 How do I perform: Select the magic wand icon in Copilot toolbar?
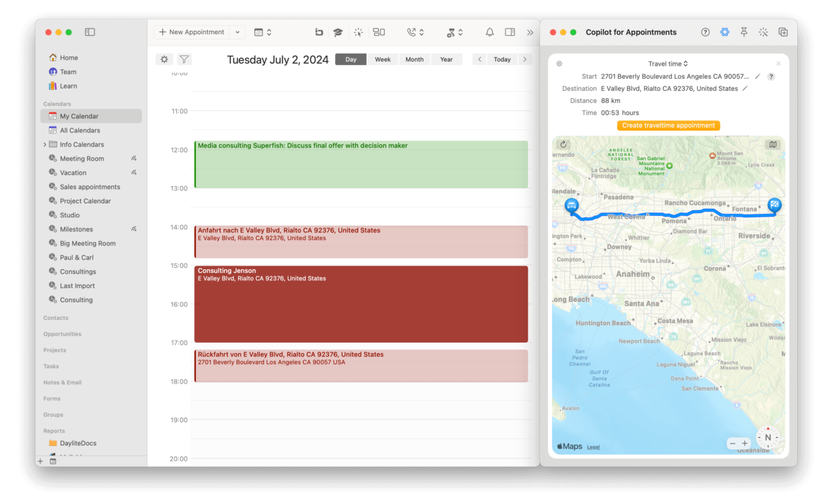[x=763, y=31]
